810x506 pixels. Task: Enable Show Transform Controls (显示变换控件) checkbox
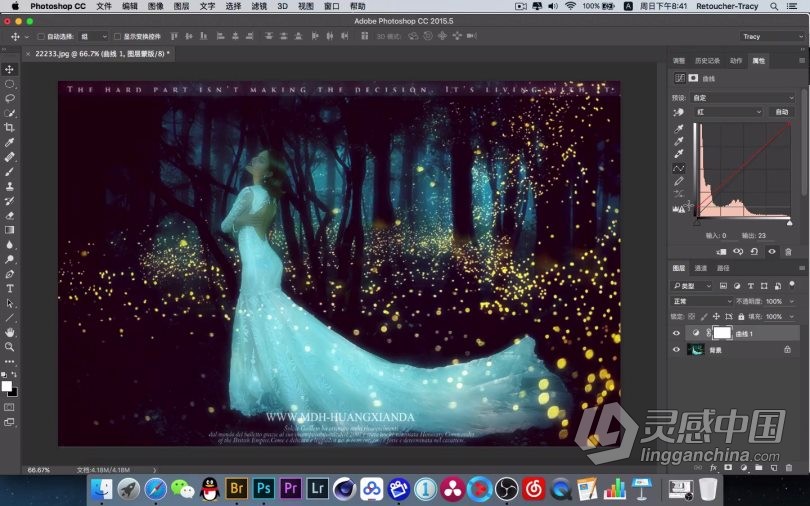click(x=117, y=37)
